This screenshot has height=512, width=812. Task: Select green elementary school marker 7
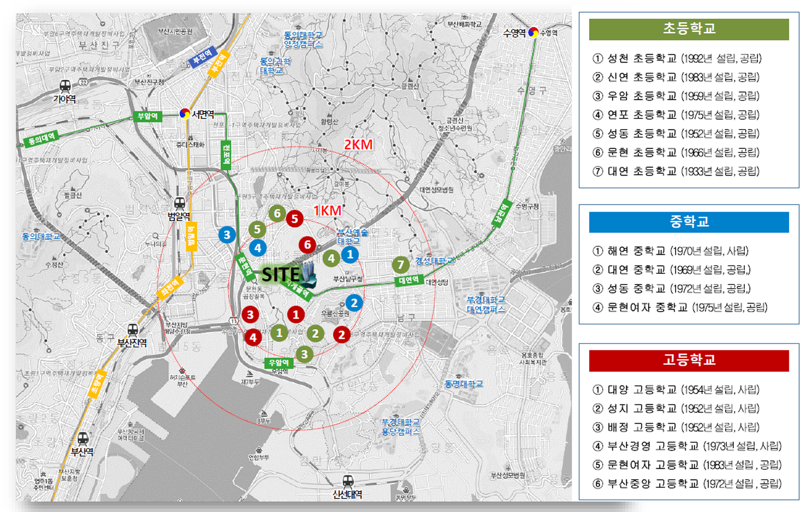point(401,265)
